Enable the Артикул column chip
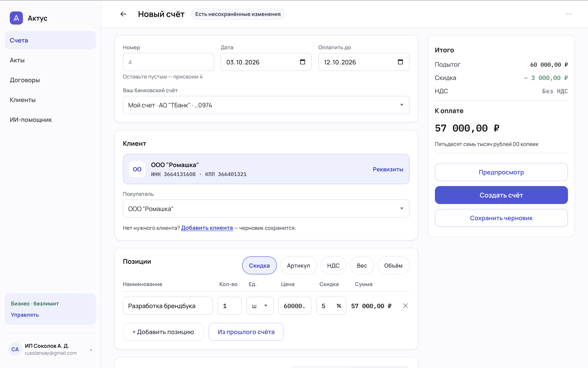The image size is (588, 368). pyautogui.click(x=298, y=266)
